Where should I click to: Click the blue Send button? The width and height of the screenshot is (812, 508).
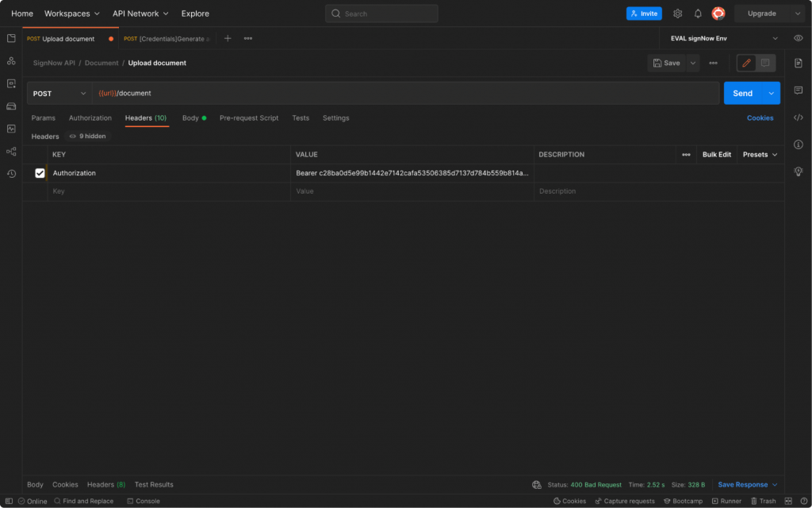742,93
